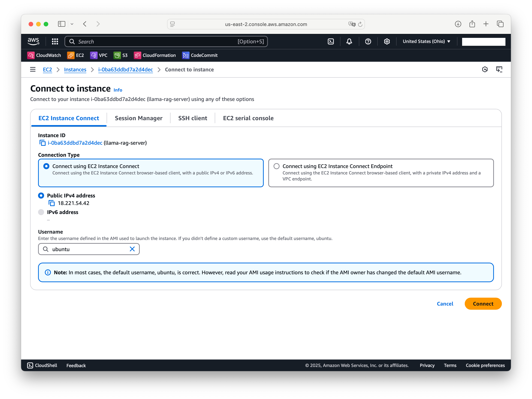
Task: Open the help question mark menu
Action: pos(368,41)
